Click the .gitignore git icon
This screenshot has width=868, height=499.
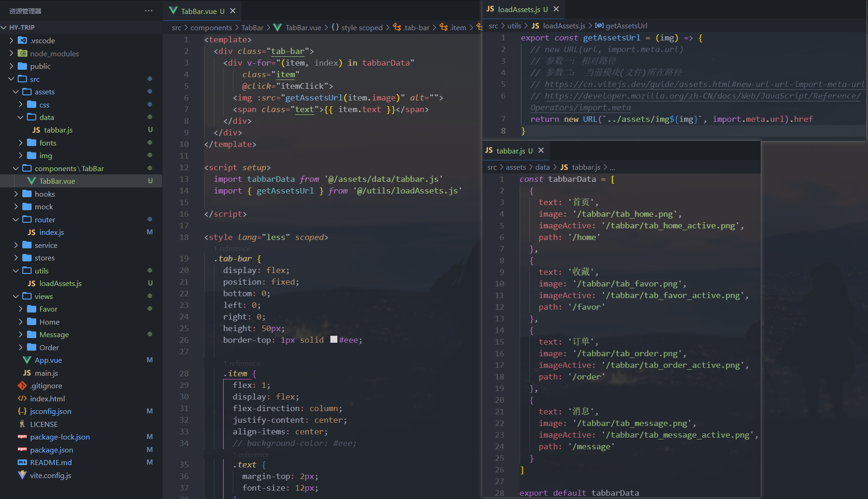click(x=22, y=386)
